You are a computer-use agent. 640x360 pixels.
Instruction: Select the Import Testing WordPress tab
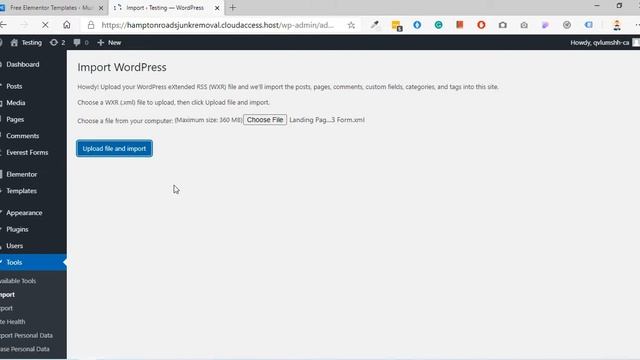point(165,8)
